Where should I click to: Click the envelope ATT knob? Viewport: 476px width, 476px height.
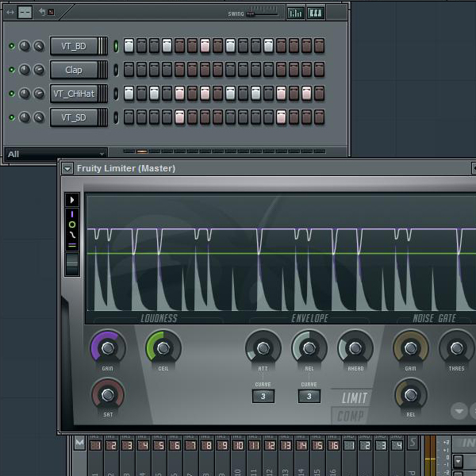(263, 348)
